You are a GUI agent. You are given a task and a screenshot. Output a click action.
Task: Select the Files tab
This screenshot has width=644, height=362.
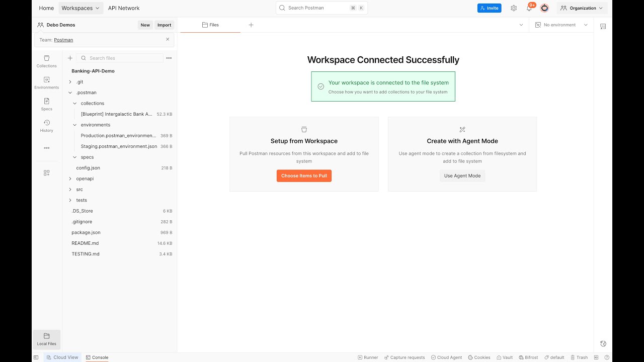[x=210, y=25]
